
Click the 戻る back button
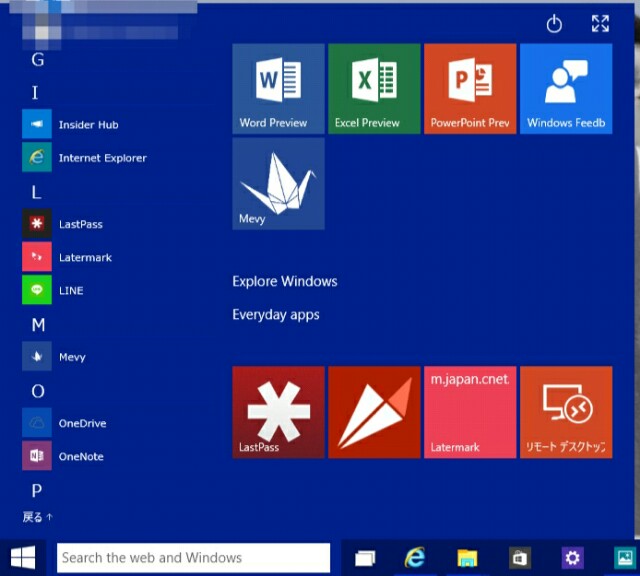click(38, 517)
